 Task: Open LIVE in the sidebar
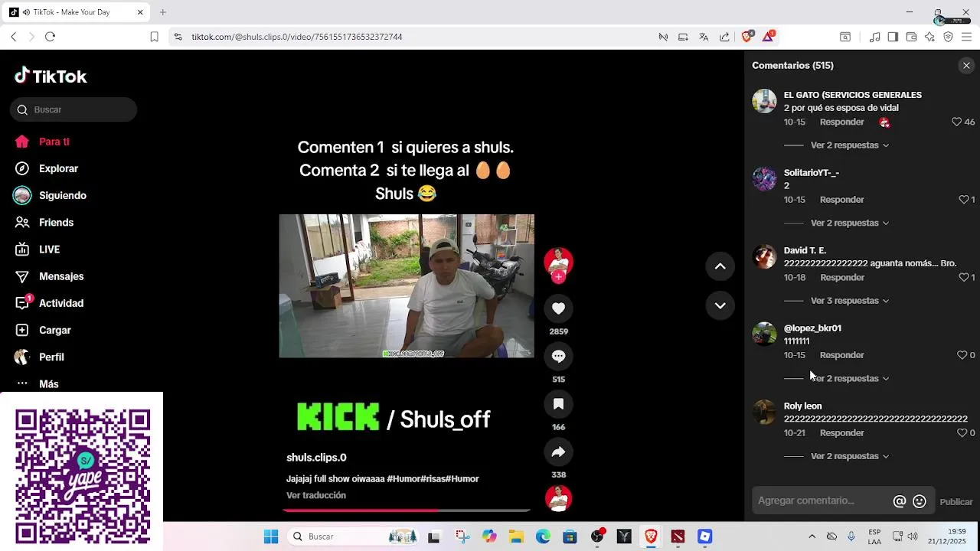point(49,249)
